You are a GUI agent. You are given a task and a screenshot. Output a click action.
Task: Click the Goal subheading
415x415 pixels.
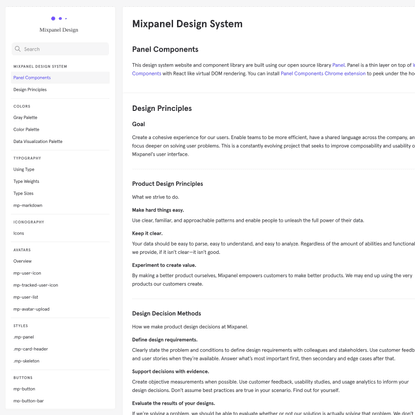[x=138, y=124]
